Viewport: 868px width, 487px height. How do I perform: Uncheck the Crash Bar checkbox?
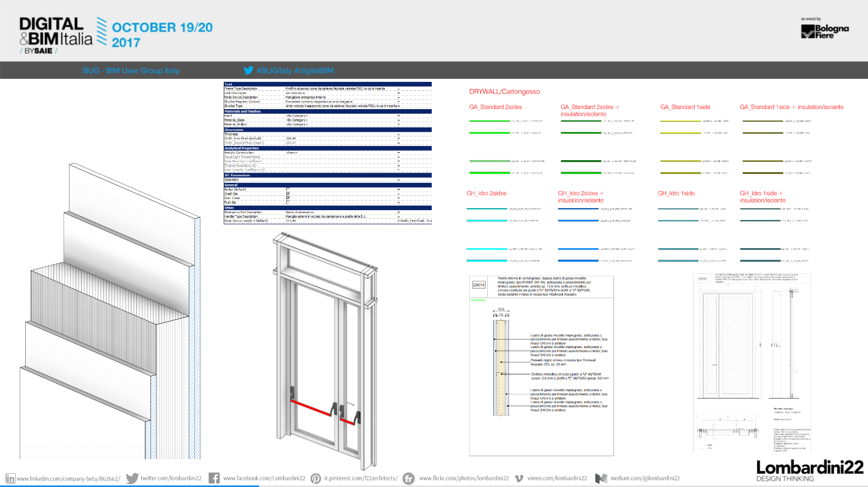click(x=288, y=194)
